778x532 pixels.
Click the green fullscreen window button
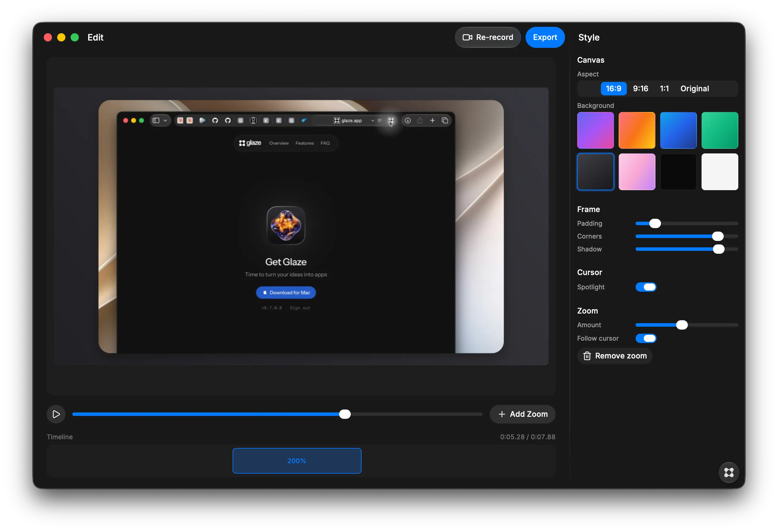pos(75,37)
